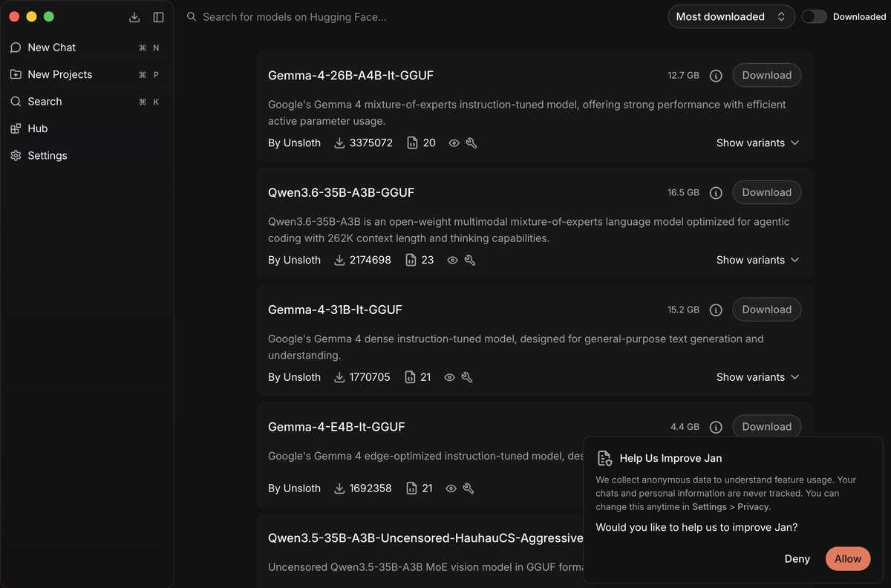
Task: Click By Unsloth on Qwen3.6-35B-A3B row
Action: tap(294, 261)
